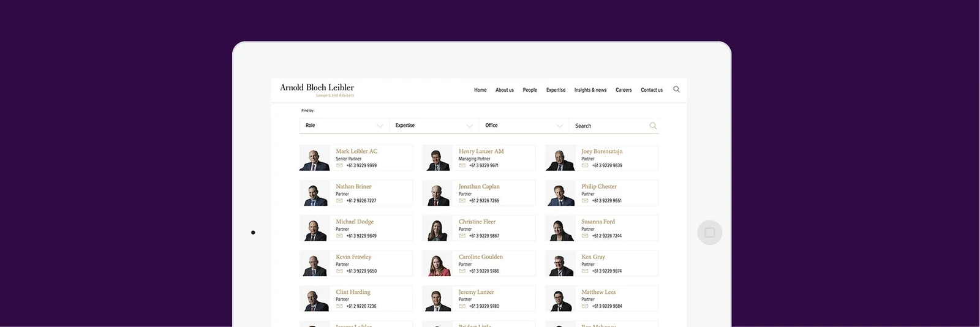Image resolution: width=980 pixels, height=327 pixels.
Task: Click Clint Harding's phone number +61 2 9226 7236
Action: (361, 306)
